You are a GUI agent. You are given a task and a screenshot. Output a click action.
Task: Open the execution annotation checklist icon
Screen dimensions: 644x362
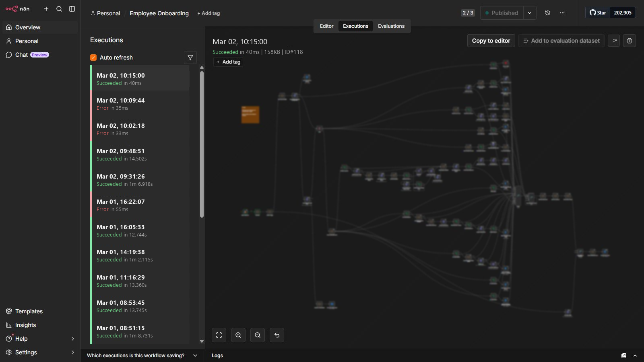tap(614, 41)
